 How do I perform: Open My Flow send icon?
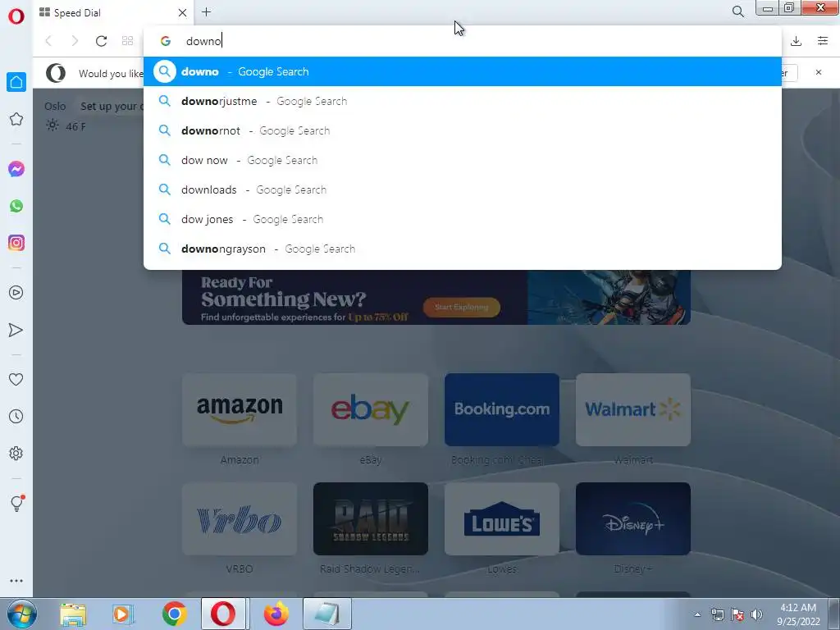tap(16, 330)
